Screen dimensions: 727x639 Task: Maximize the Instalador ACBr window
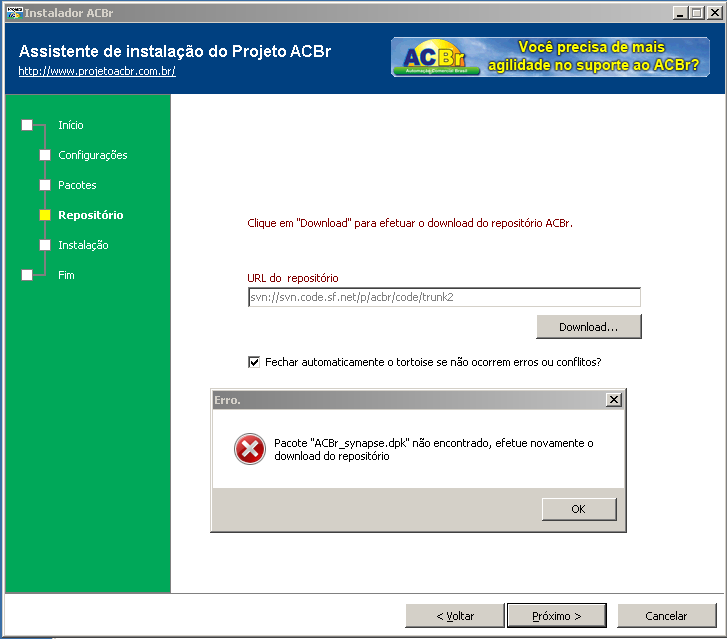pyautogui.click(x=696, y=13)
